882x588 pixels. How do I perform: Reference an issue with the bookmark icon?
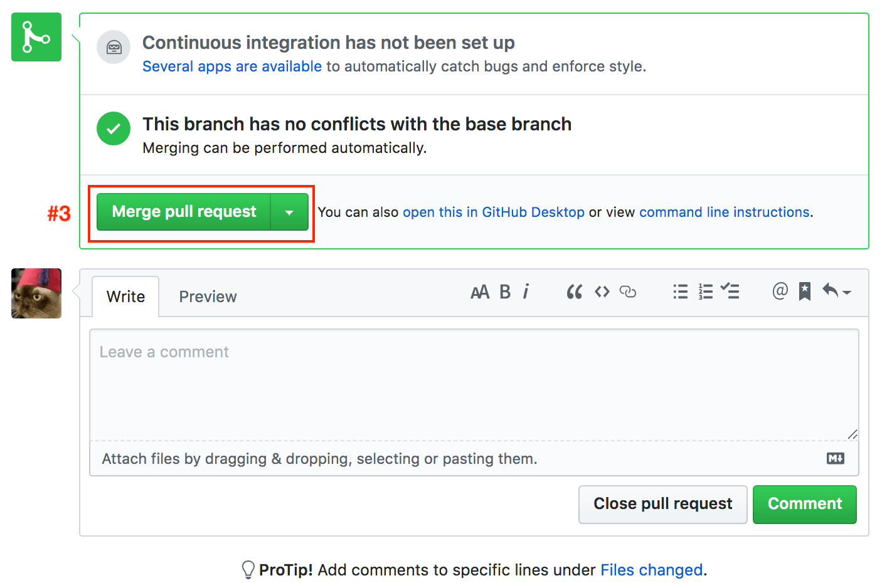(805, 291)
